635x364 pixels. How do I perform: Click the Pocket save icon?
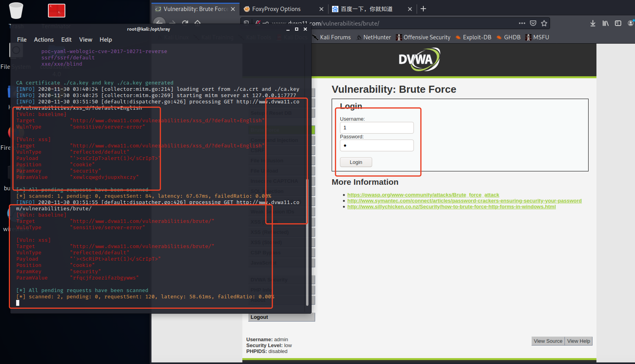[x=533, y=23]
